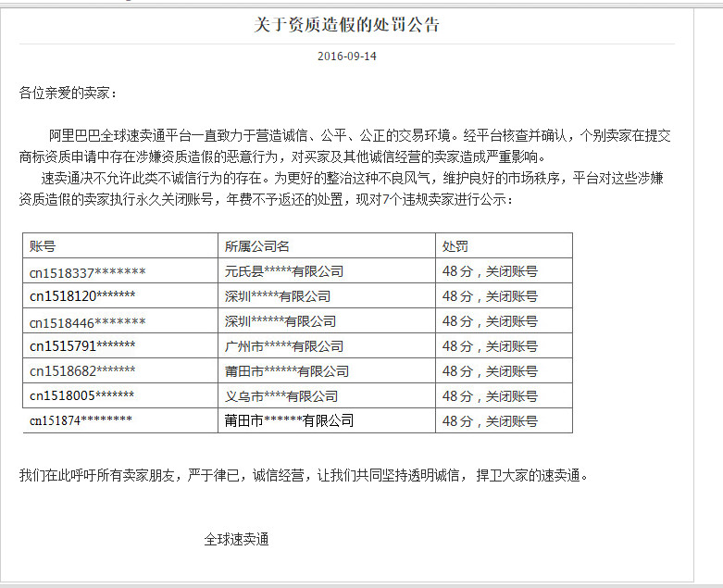
Task: Click penalty cell in cn151874 row
Action: pyautogui.click(x=504, y=420)
